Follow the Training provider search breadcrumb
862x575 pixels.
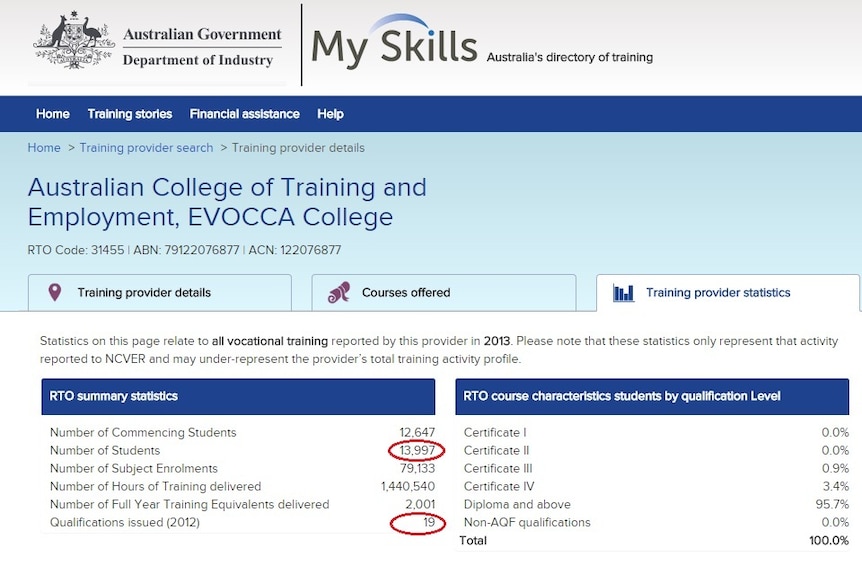point(146,148)
